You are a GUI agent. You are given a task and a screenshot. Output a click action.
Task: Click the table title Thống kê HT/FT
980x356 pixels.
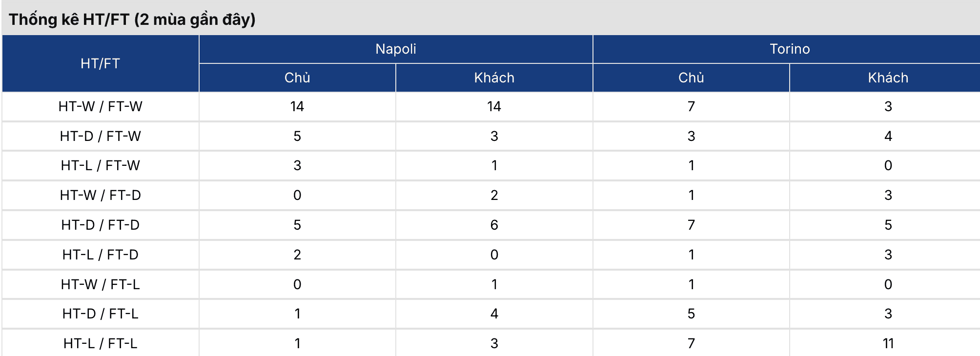click(132, 20)
